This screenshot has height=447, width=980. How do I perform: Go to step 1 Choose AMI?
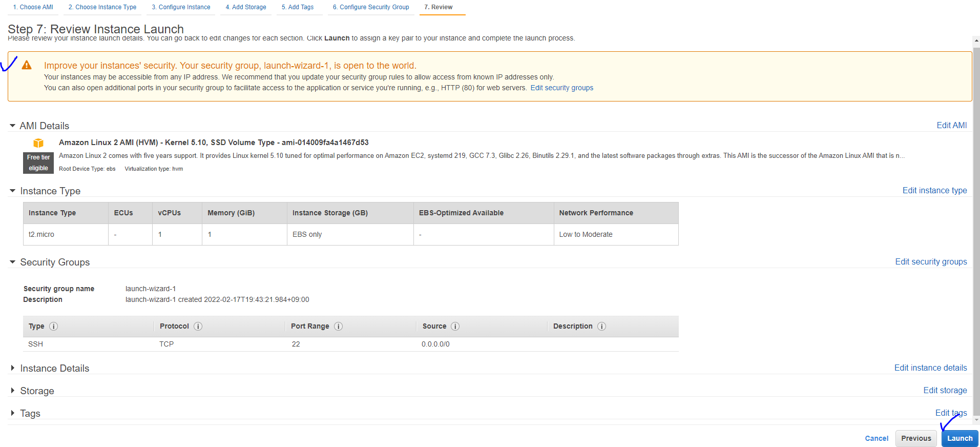pos(33,7)
